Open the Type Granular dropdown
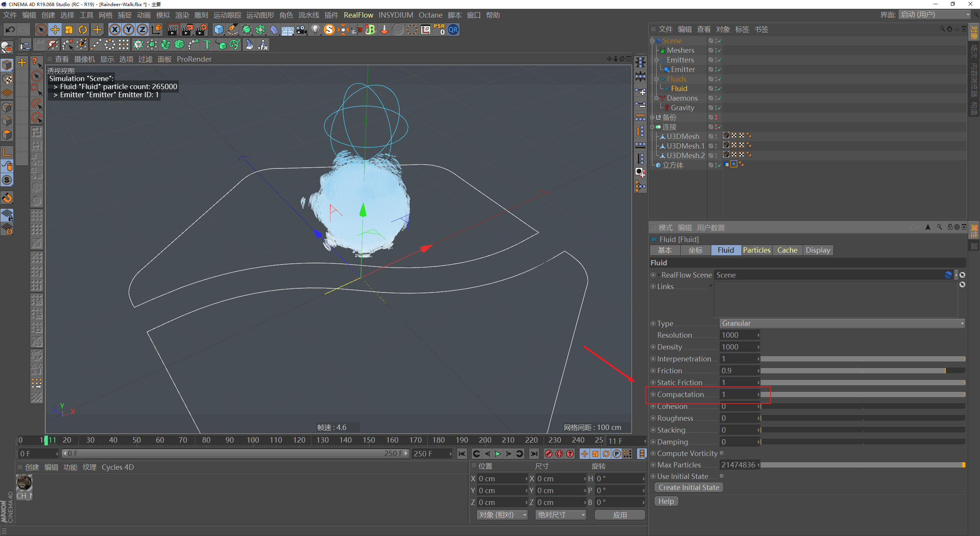This screenshot has width=980, height=536. [842, 324]
